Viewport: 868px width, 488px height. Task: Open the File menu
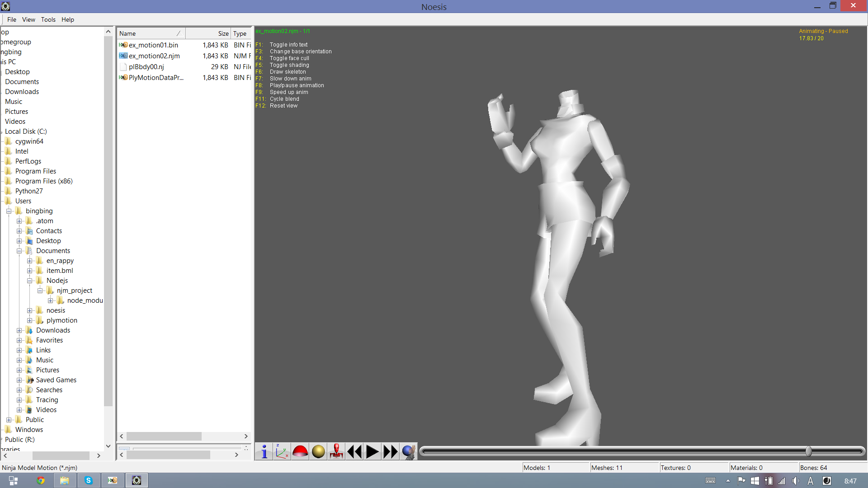click(x=12, y=19)
